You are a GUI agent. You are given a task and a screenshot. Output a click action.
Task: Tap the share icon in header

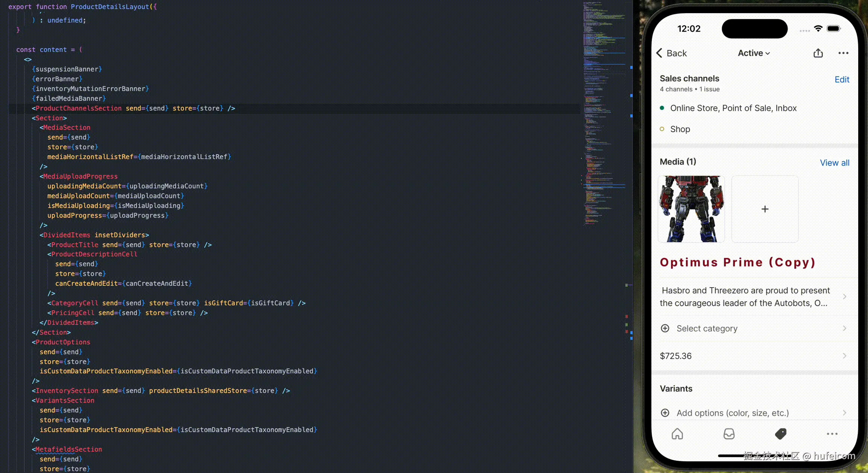coord(818,53)
